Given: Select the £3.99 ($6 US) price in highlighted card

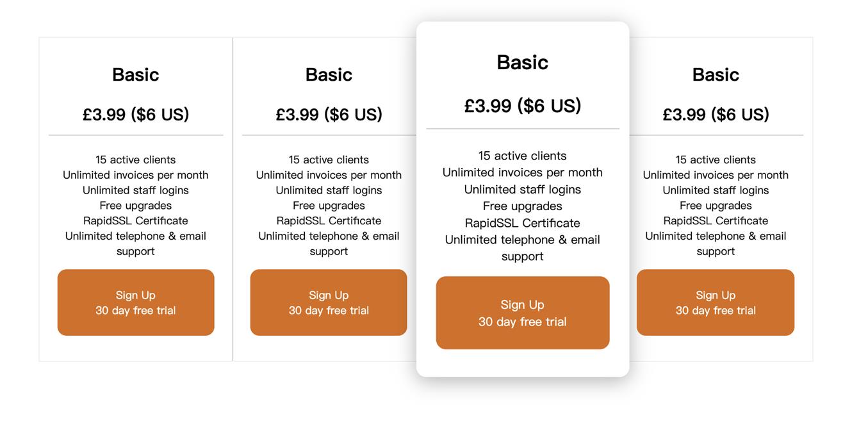Looking at the screenshot, I should (x=523, y=105).
